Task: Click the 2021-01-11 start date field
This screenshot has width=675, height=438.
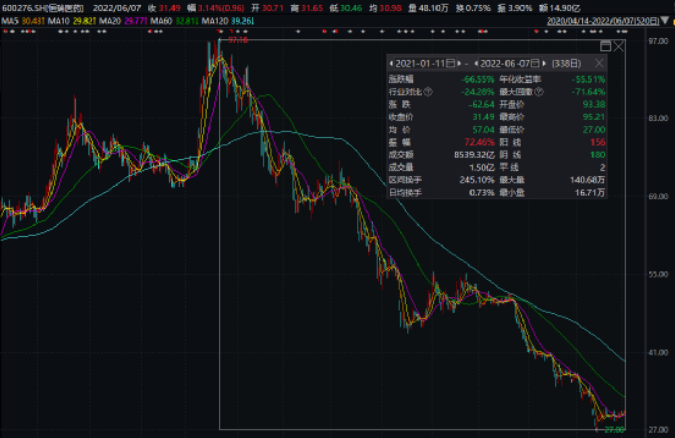Action: tap(420, 61)
